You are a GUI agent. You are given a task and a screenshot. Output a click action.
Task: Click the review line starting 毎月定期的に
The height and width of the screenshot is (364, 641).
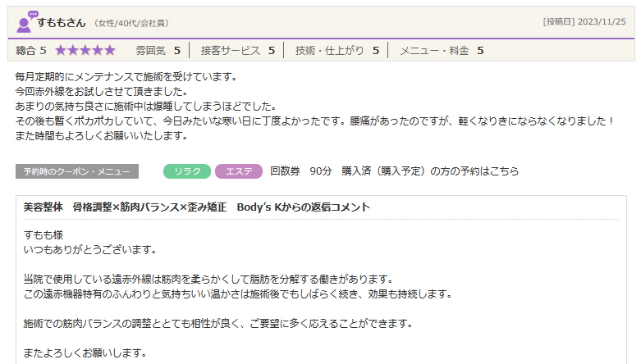pos(126,77)
